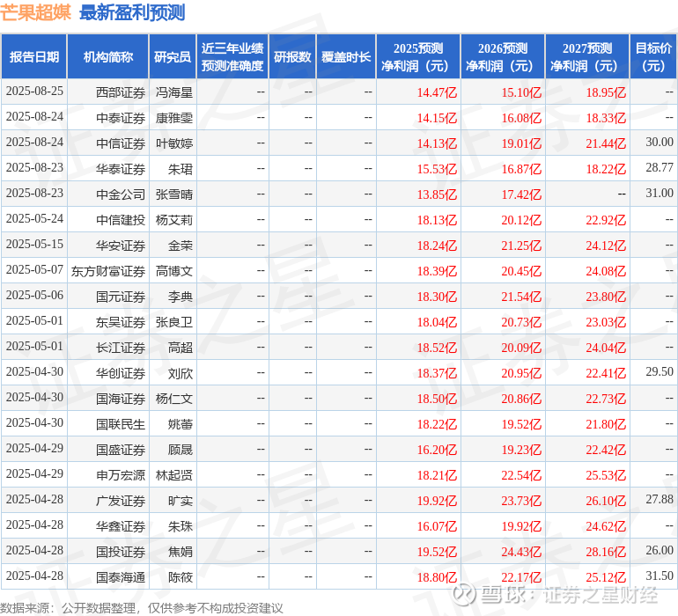
Task: Click analyst name 叶敏婷
Action: tap(173, 143)
